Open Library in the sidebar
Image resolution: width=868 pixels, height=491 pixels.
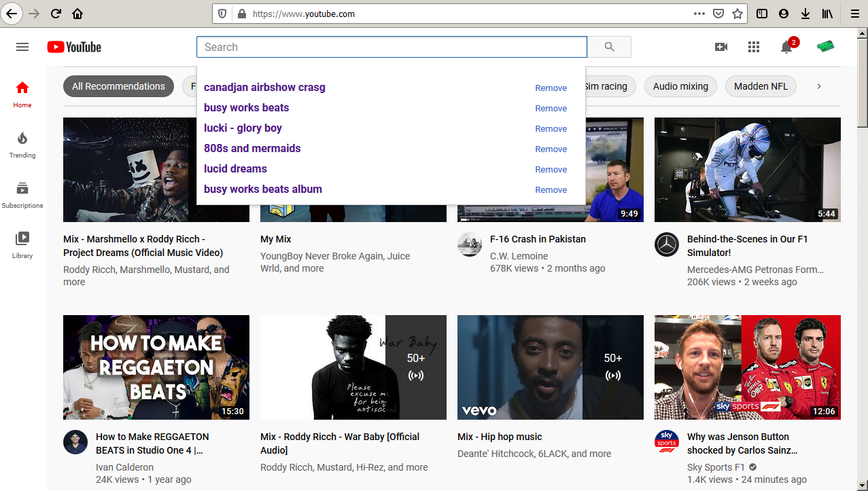click(22, 245)
